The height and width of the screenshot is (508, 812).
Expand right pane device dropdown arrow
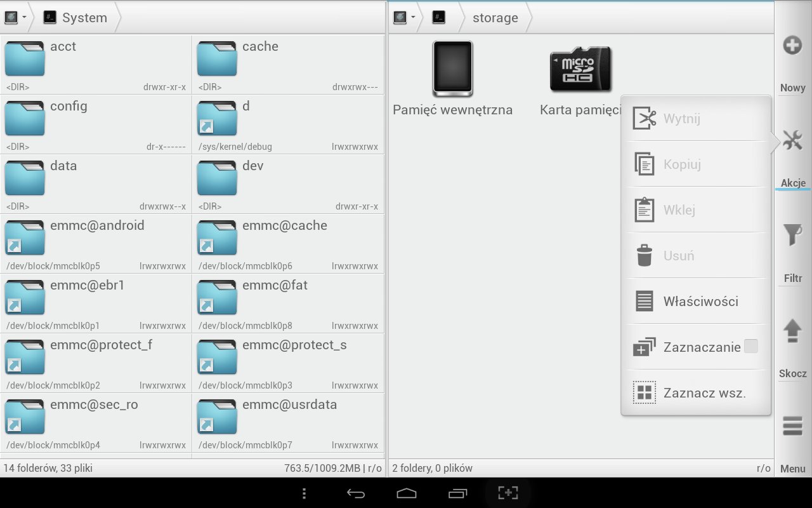coord(413,18)
